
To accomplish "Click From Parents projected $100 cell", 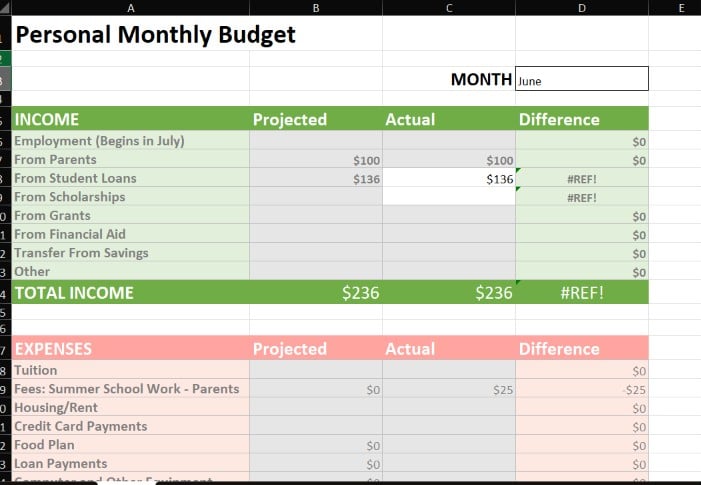I will [x=316, y=160].
